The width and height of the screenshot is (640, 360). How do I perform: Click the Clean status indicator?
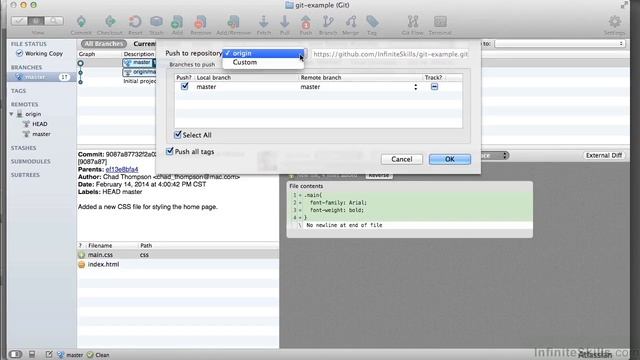[98, 355]
